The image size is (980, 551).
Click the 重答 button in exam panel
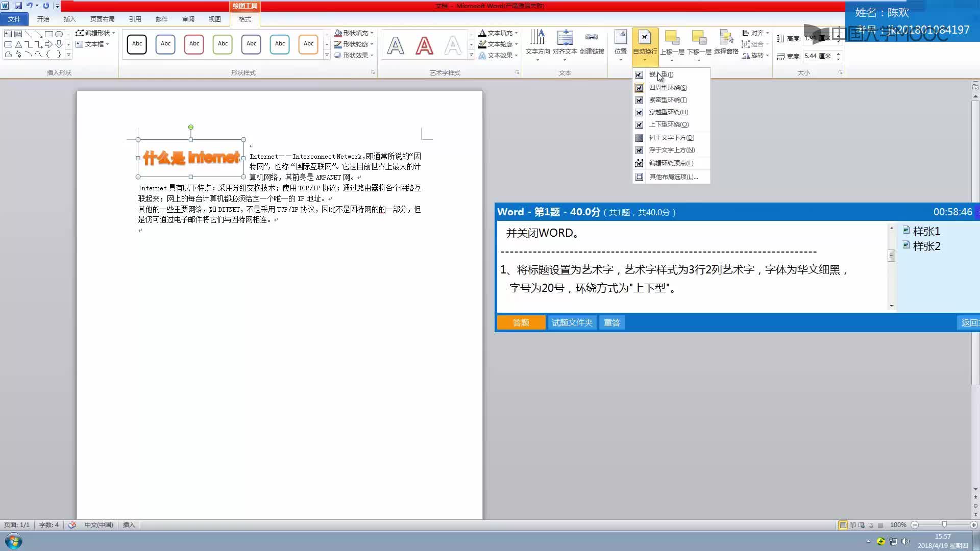click(x=611, y=322)
